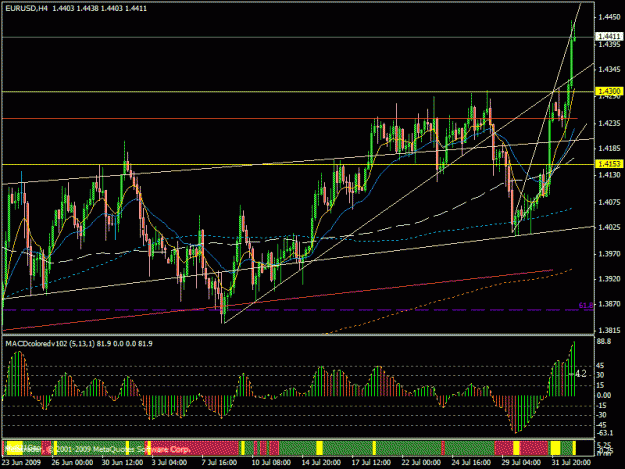Screen dimensions: 625x469
Task: Click the 31 Jul 20:00 time label
Action: pos(571,462)
